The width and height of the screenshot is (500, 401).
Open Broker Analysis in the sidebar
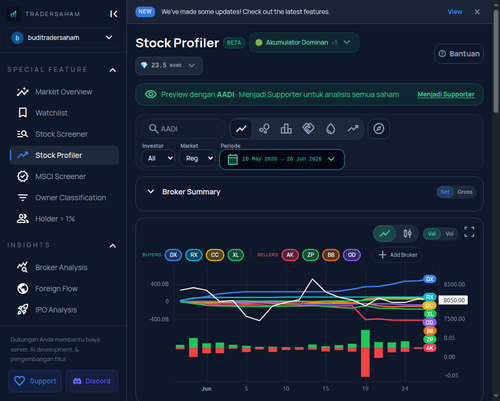[x=63, y=267]
